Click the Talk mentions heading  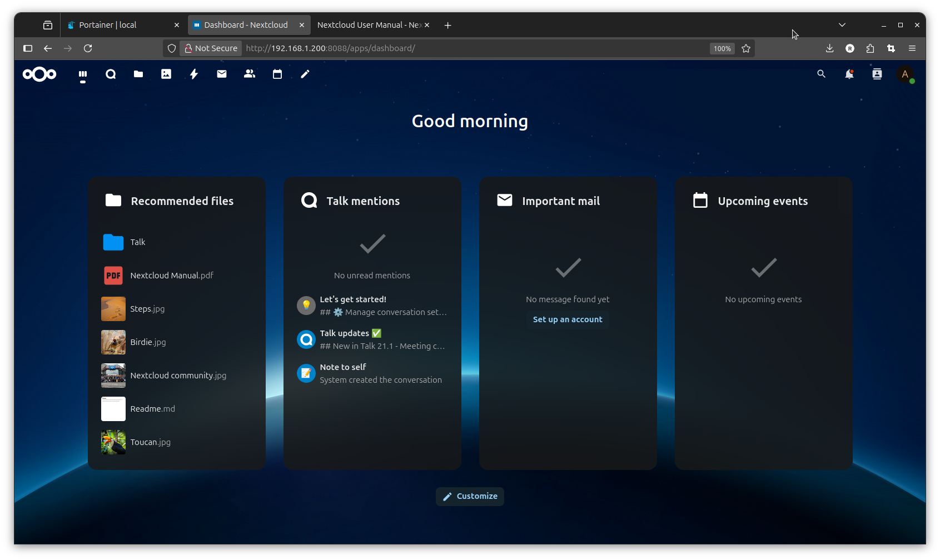tap(363, 201)
